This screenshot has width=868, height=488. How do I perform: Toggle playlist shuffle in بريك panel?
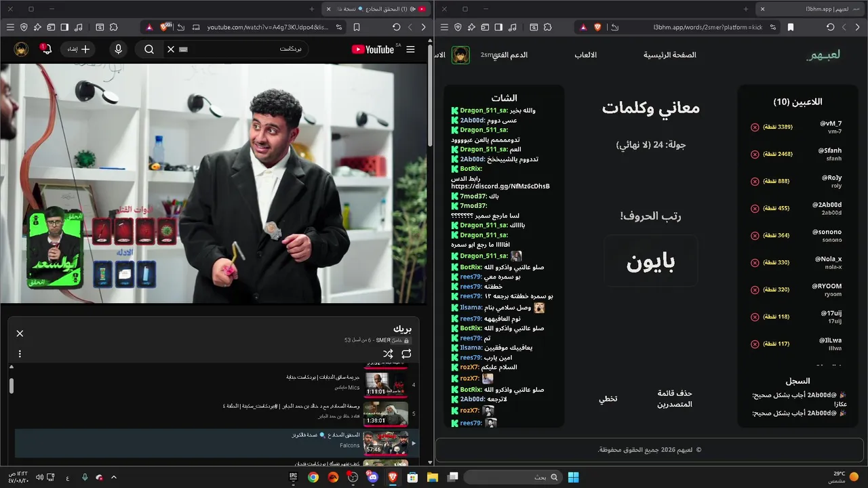(x=388, y=354)
